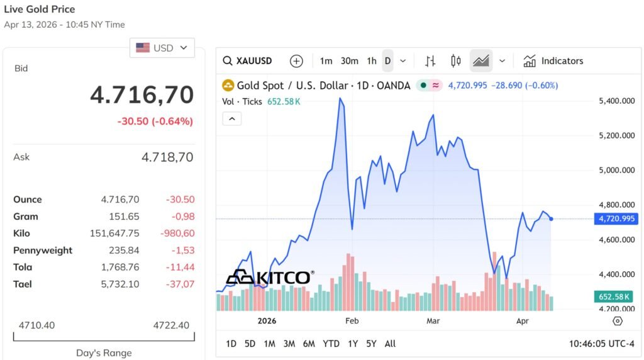Image resolution: width=644 pixels, height=360 pixels.
Task: Expand the chart style dropdown arrow
Action: click(x=502, y=61)
